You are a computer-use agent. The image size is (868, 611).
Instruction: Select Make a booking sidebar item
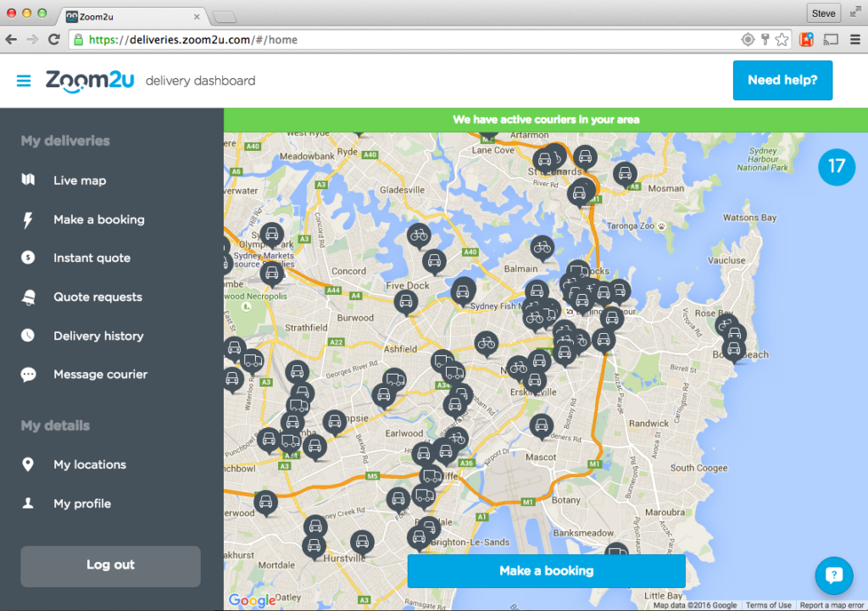pos(99,219)
